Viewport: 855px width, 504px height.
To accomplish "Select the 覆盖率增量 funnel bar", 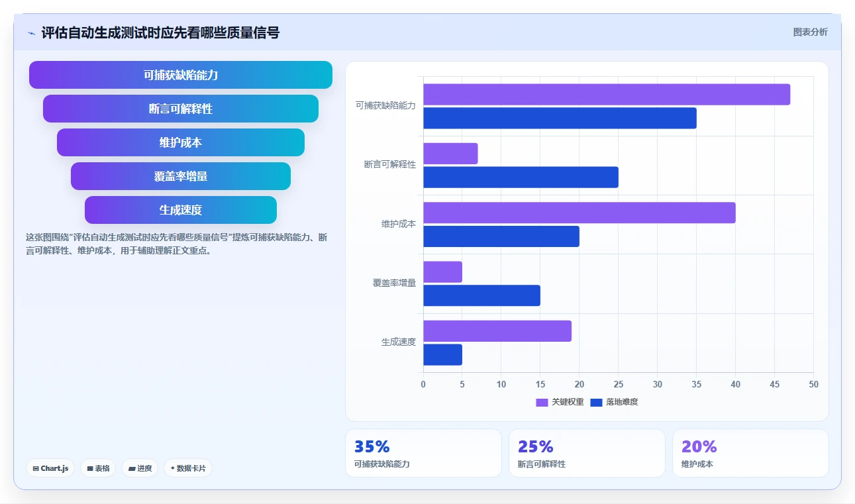I will pyautogui.click(x=181, y=176).
